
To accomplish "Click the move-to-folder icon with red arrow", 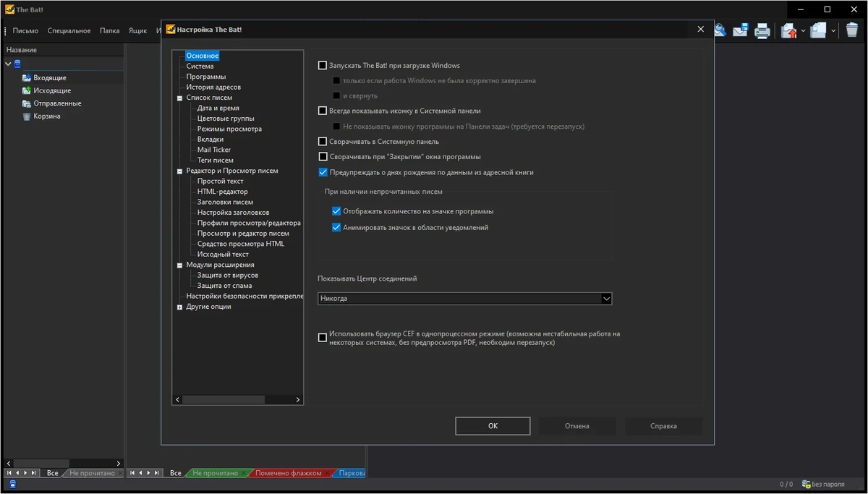I will (788, 30).
